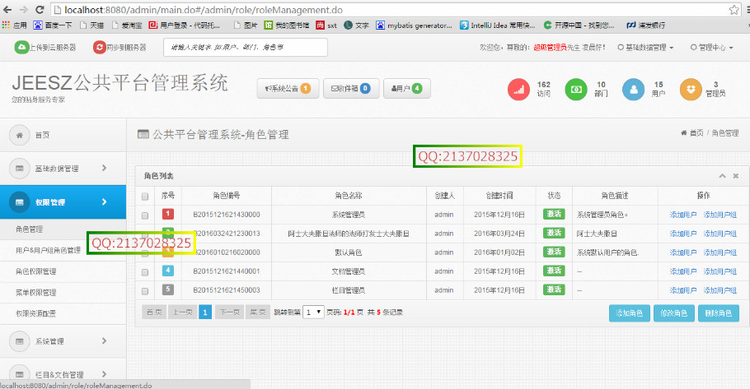Open the IntelliJ Idea bookmark
Viewport: 750px width, 389px height.
pos(497,25)
